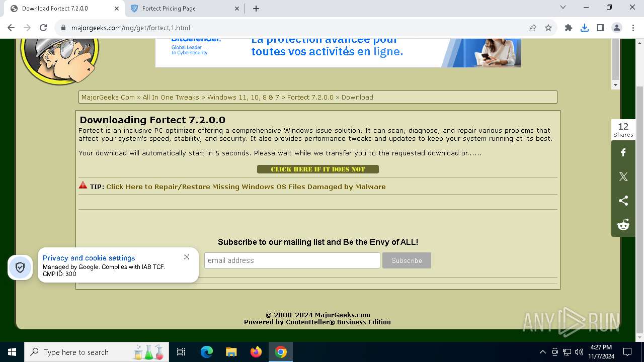This screenshot has width=644, height=362.
Task: Click Bitdefender advertisement banner
Action: (x=338, y=53)
